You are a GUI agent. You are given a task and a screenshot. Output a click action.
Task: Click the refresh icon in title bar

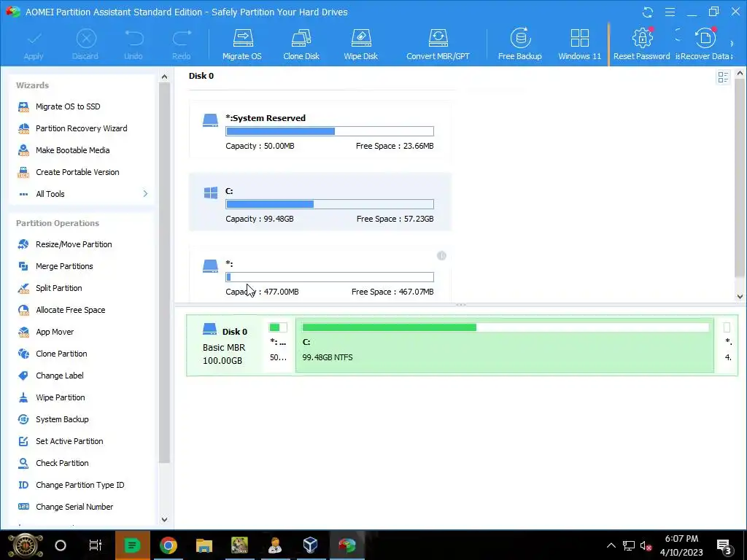tap(648, 12)
